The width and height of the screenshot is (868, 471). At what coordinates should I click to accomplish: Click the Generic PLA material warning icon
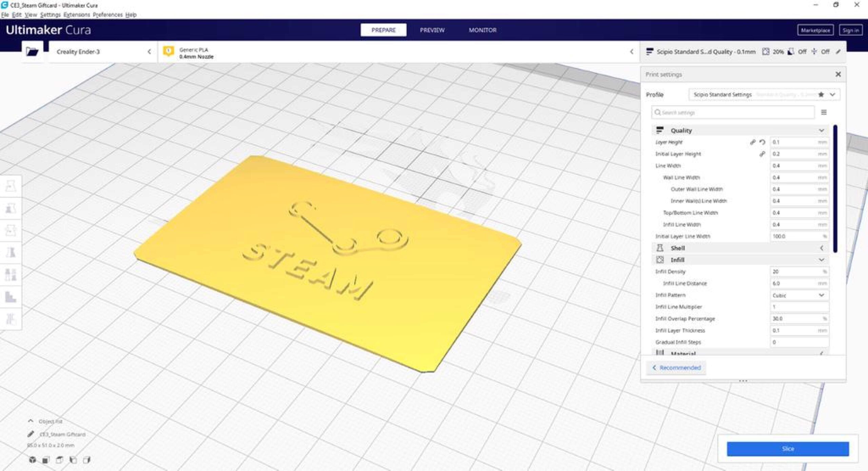pyautogui.click(x=169, y=51)
